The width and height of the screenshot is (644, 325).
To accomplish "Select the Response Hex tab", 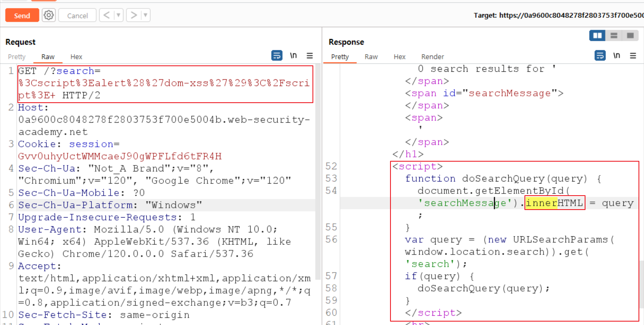I will 399,57.
